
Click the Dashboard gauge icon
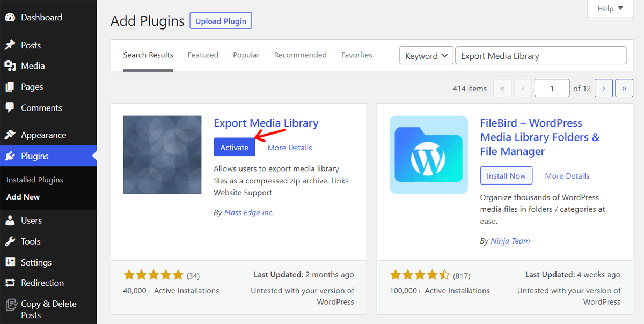(x=10, y=17)
